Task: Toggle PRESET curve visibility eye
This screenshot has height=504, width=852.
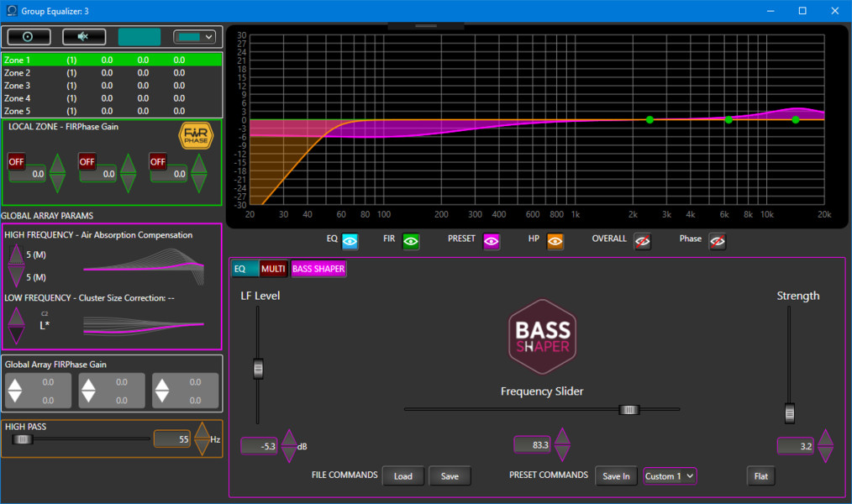Action: pos(492,241)
